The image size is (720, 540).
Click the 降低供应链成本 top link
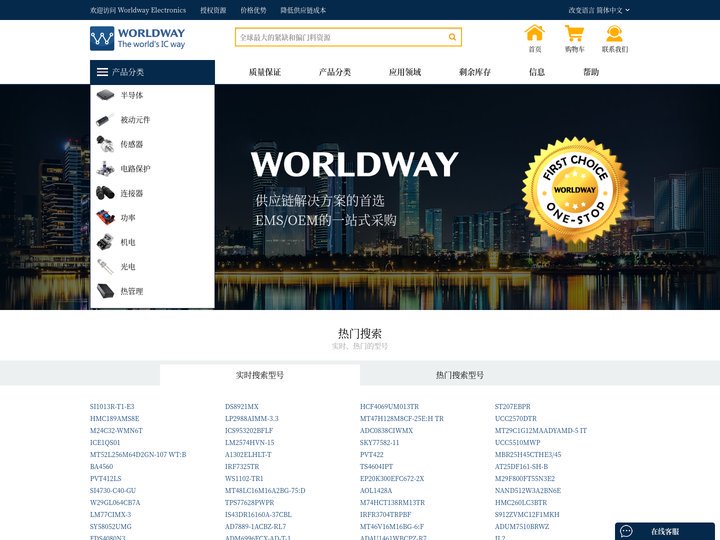tap(303, 10)
